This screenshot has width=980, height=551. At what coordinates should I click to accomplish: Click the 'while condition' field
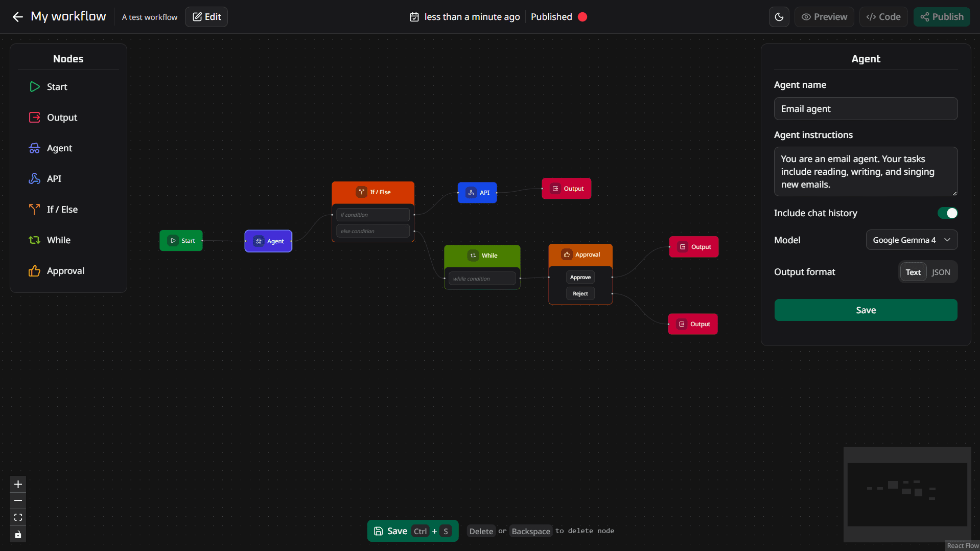click(482, 279)
